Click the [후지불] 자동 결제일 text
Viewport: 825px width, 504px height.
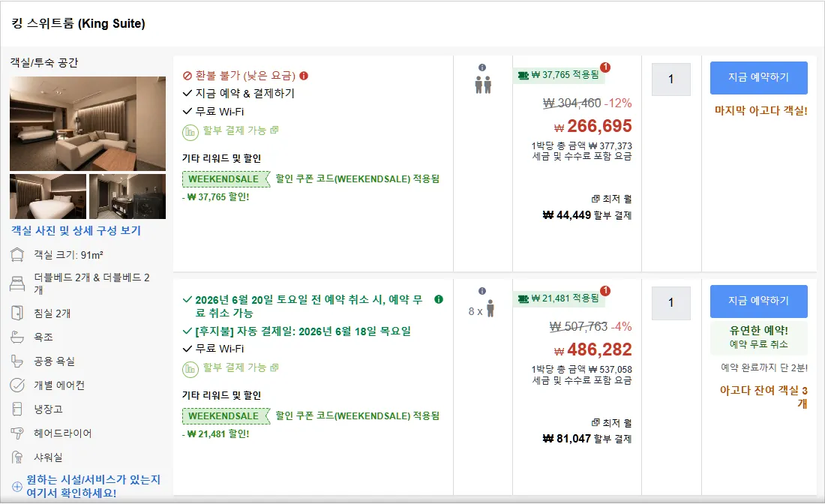(x=303, y=331)
